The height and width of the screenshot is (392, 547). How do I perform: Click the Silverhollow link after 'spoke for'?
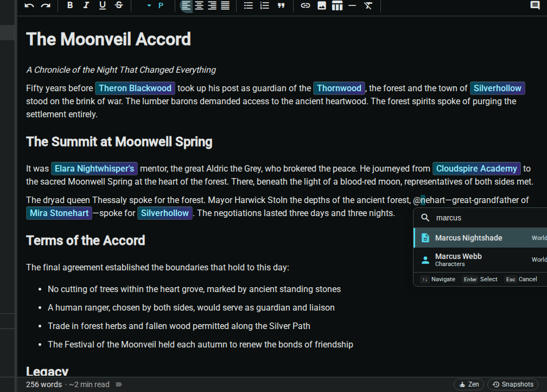coord(164,213)
